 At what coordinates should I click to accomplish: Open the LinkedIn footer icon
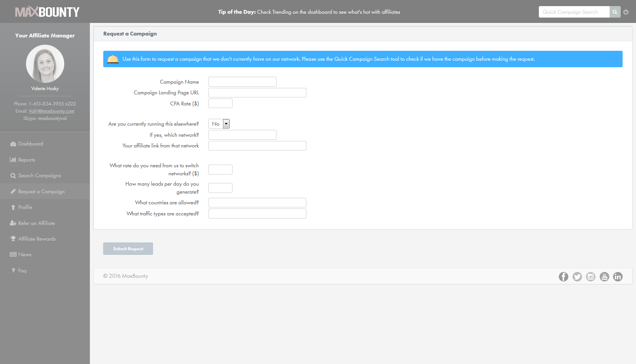(618, 277)
